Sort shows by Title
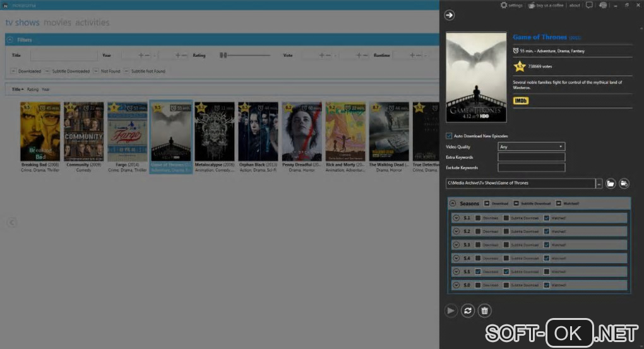 tap(17, 89)
